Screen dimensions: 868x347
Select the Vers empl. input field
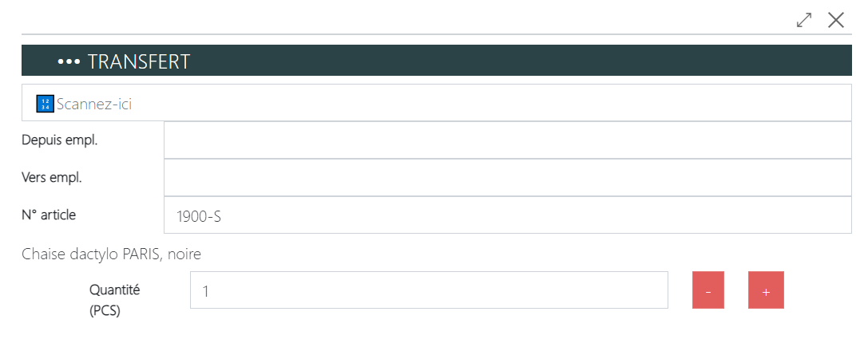(507, 177)
